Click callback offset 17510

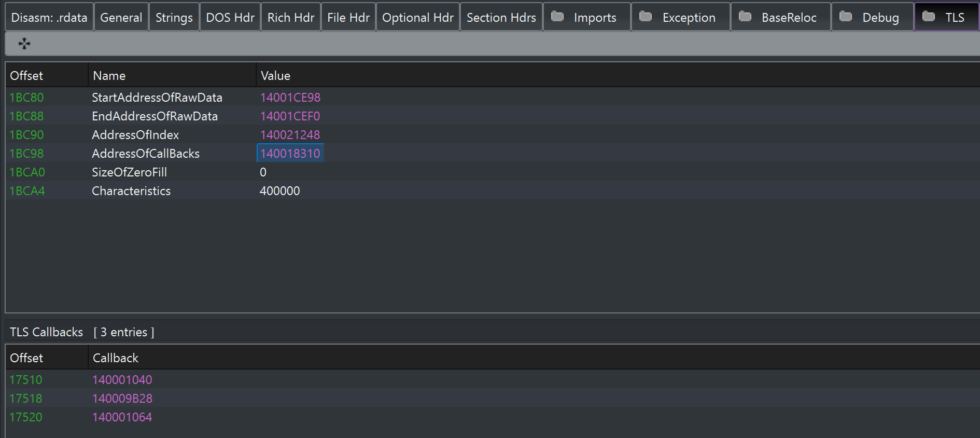[x=26, y=380]
